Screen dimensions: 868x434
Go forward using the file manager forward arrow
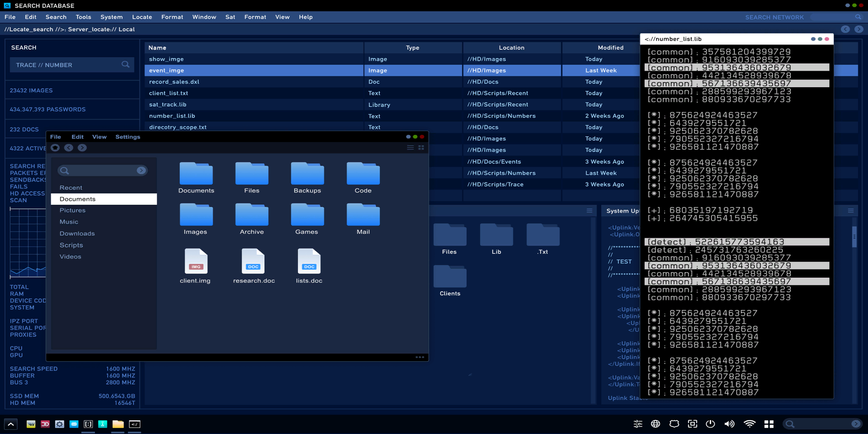(82, 147)
